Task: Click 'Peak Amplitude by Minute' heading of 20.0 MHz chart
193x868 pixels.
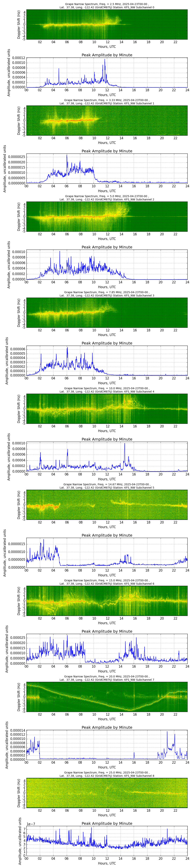Action: [107, 727]
